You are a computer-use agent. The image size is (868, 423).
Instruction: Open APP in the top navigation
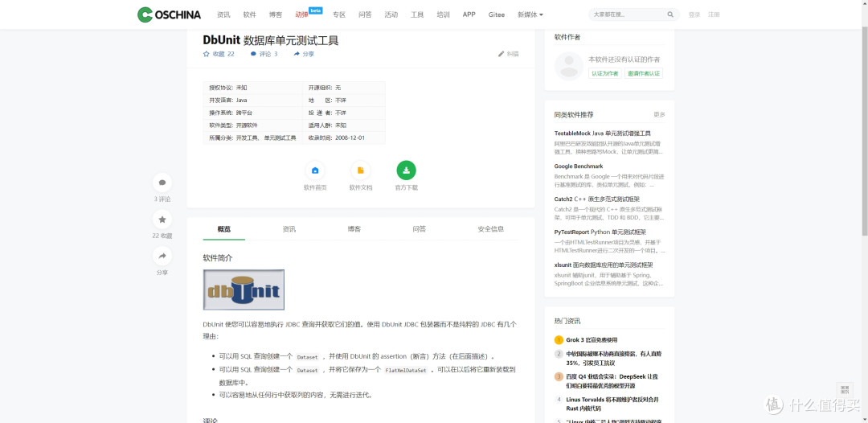tap(469, 15)
